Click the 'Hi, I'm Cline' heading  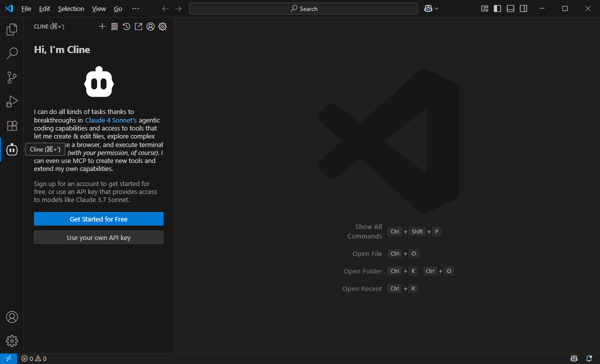[x=62, y=49]
